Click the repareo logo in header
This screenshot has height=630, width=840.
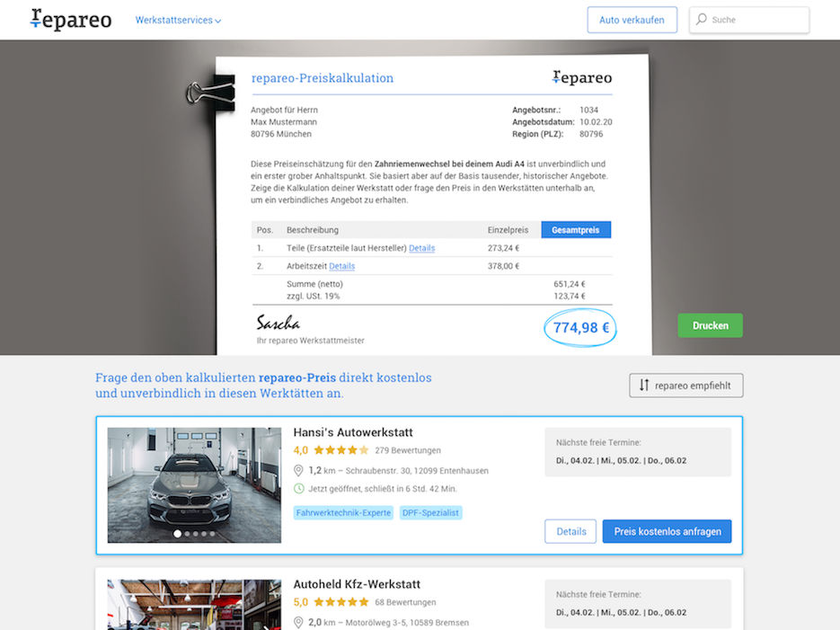(x=71, y=19)
